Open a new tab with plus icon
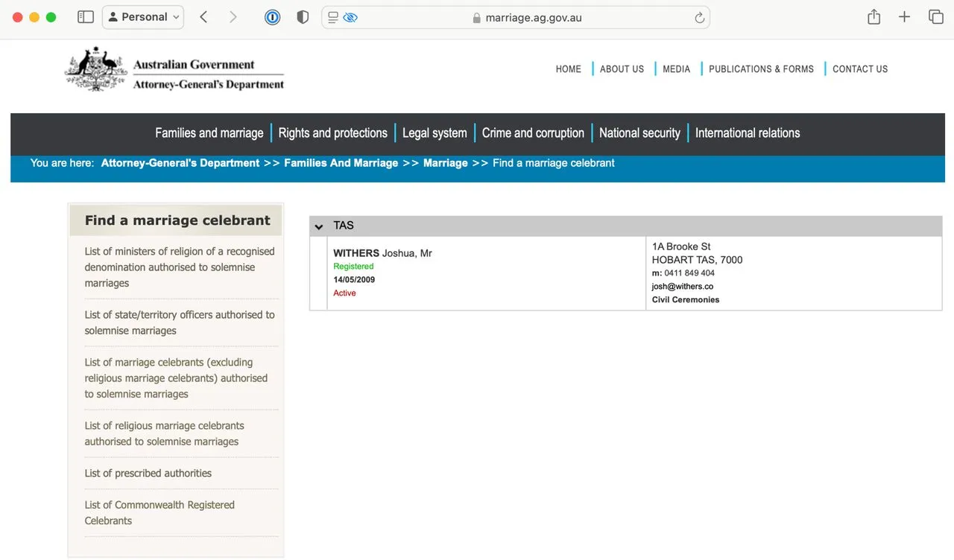This screenshot has height=560, width=954. click(904, 17)
